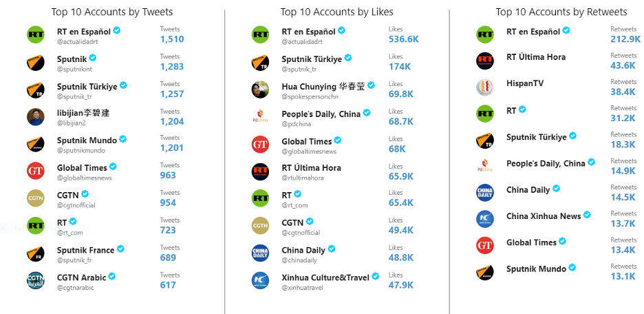Open CGTN Arabic account logo
The width and height of the screenshot is (644, 314).
click(x=36, y=280)
